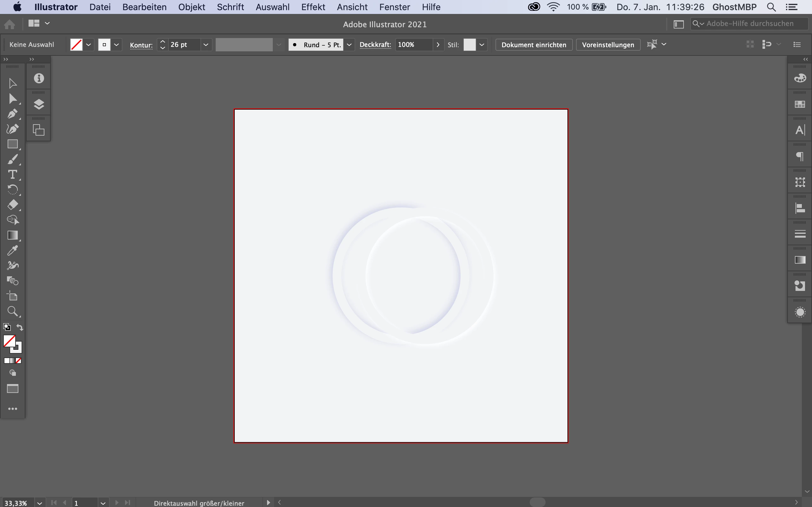812x507 pixels.
Task: Select the Zoom tool
Action: pos(12,311)
